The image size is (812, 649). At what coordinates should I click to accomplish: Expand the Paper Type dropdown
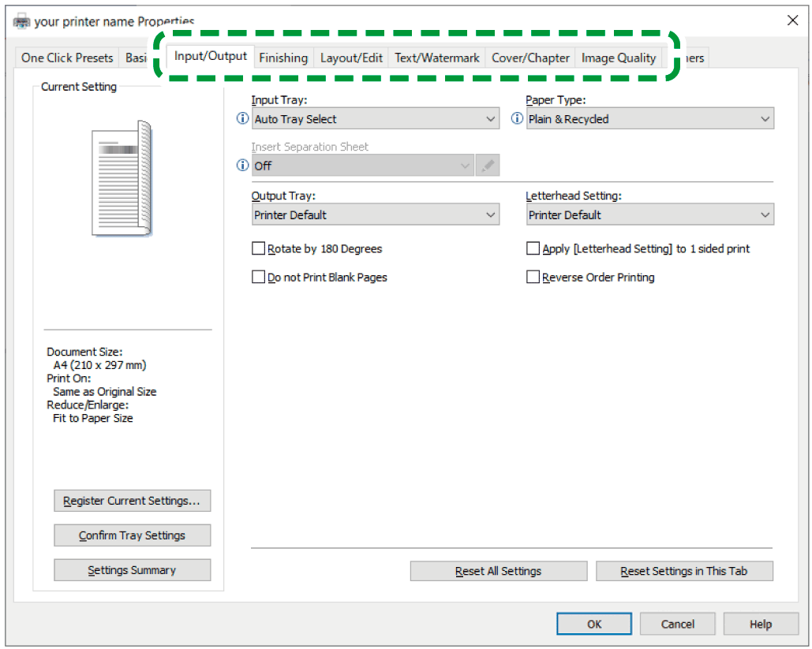[649, 119]
